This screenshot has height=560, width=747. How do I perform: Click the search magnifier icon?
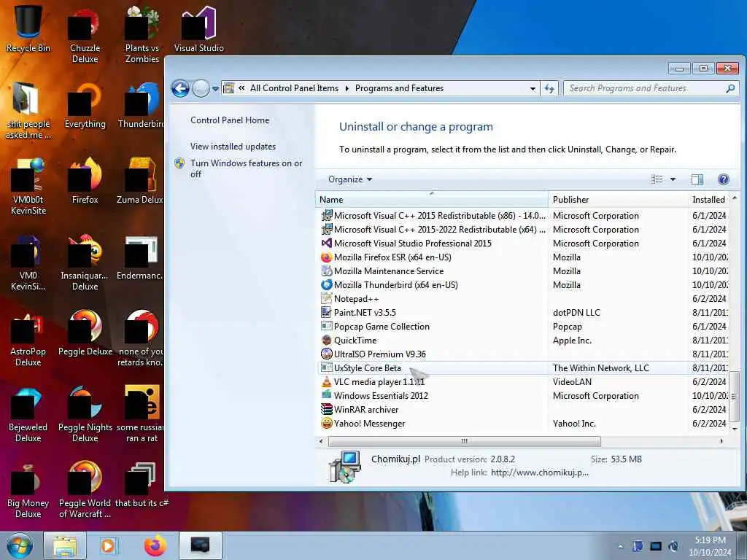729,88
